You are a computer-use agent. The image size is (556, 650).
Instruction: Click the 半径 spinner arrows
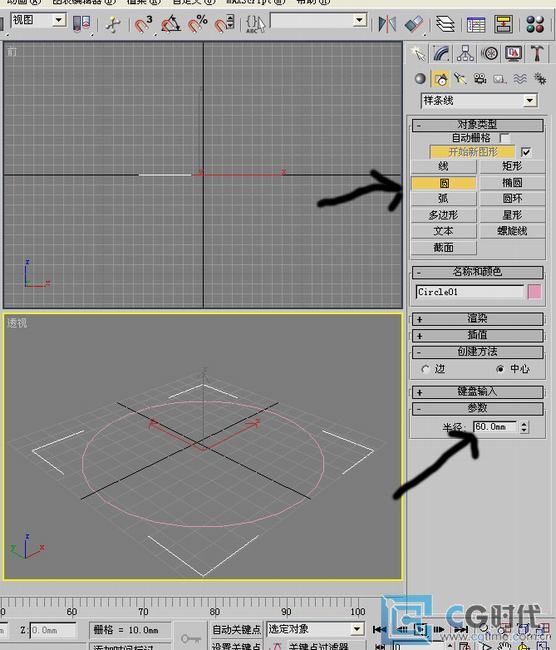[524, 427]
